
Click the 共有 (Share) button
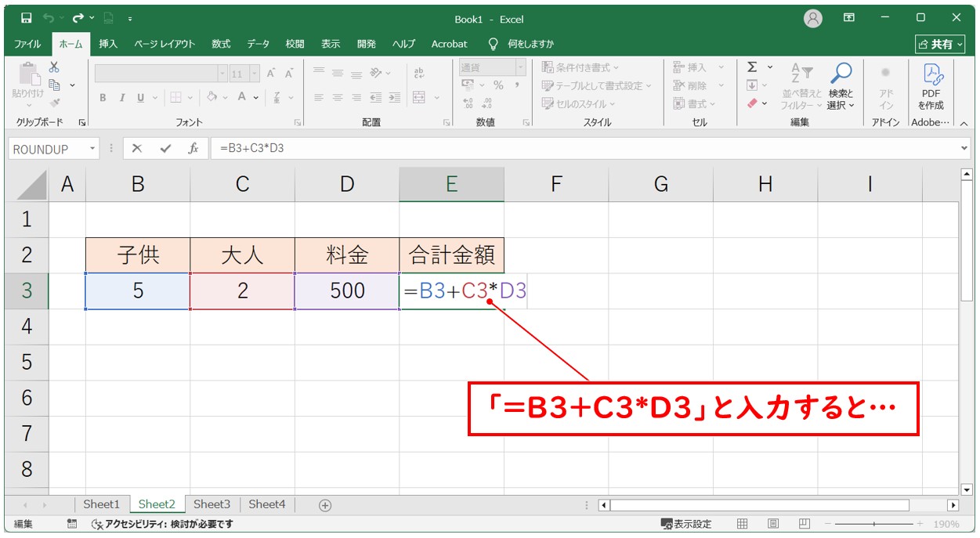(941, 44)
